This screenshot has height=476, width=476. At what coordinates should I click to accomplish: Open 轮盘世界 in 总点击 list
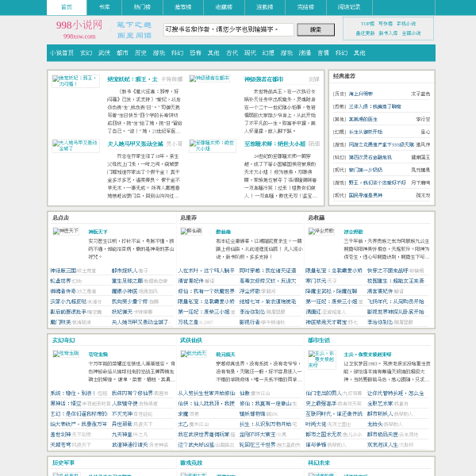point(60,281)
